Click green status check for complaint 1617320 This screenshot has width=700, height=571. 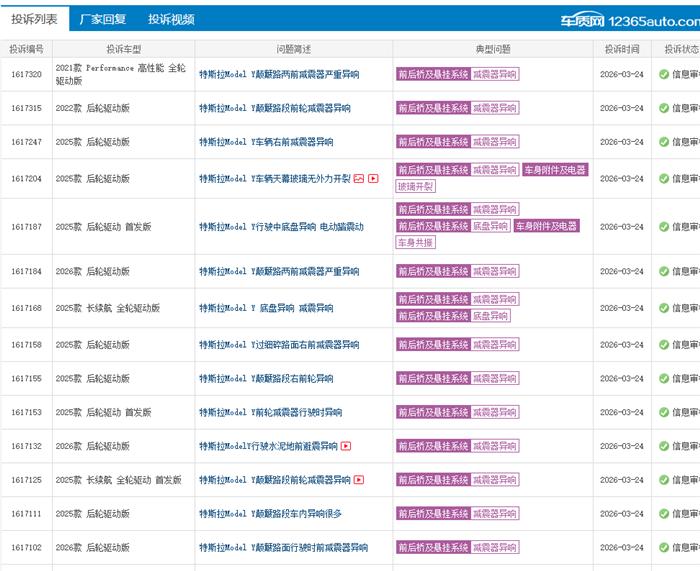point(664,74)
